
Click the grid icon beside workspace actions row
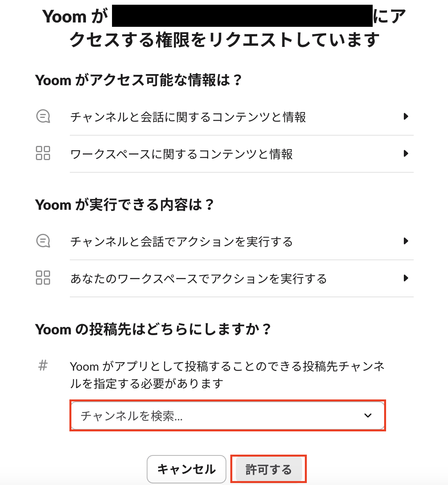coord(43,278)
